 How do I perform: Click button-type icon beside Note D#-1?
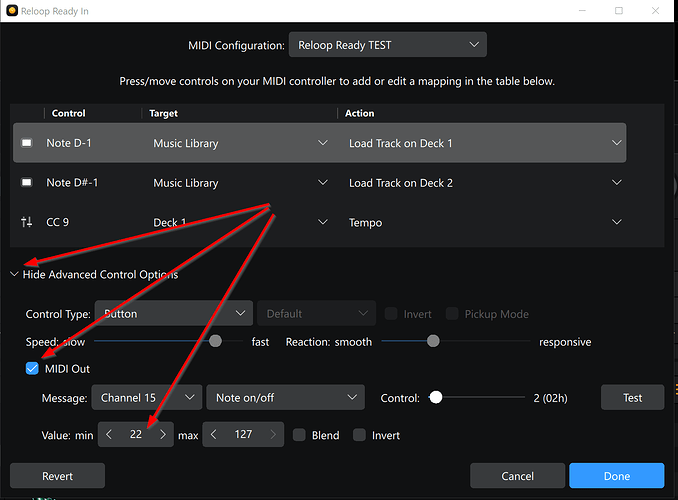[26, 183]
